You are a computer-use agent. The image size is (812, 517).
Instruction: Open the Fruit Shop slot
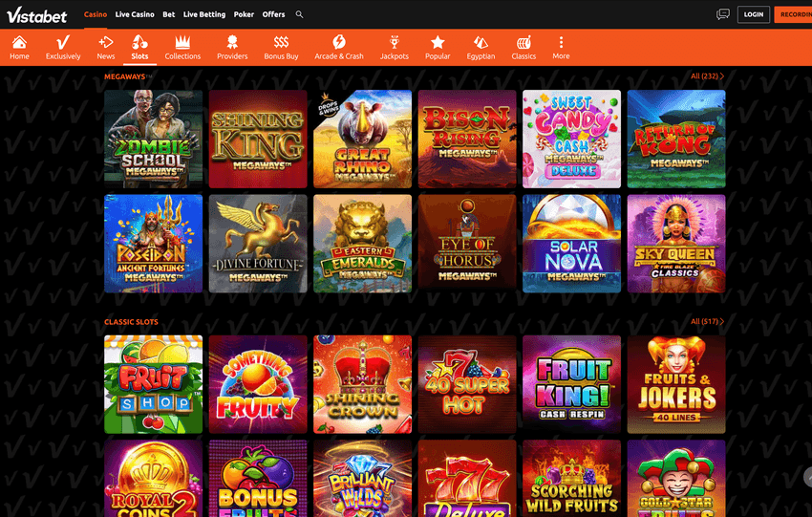coord(153,384)
